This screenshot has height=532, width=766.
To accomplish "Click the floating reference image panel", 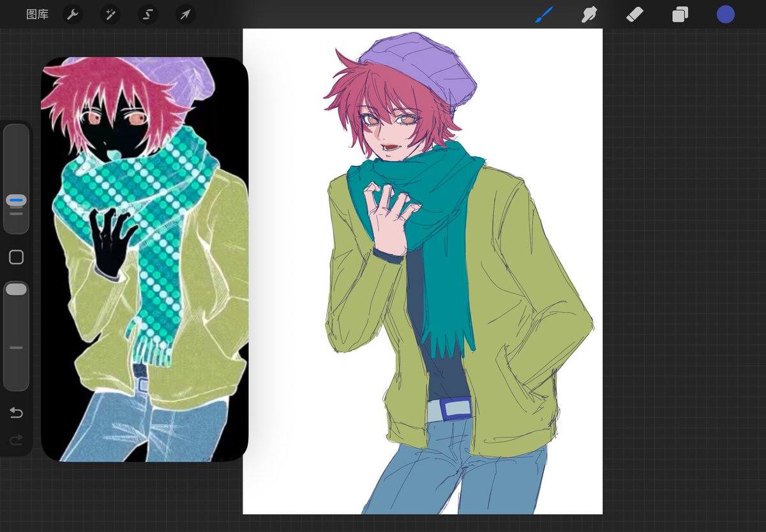I will point(144,259).
